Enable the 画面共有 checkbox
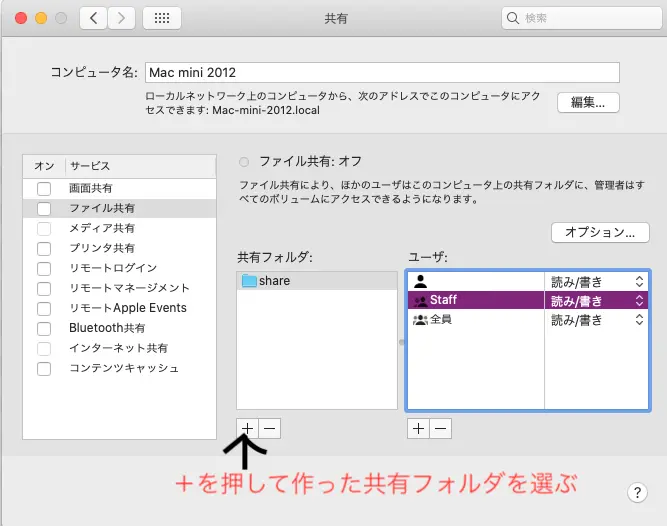Viewport: 667px width, 526px height. pyautogui.click(x=43, y=189)
